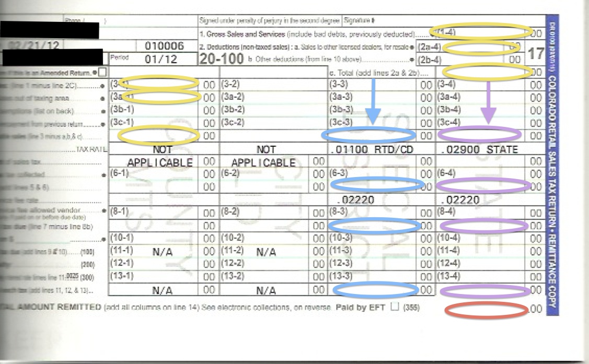
Task: Click the account number 010006
Action: click(x=164, y=46)
